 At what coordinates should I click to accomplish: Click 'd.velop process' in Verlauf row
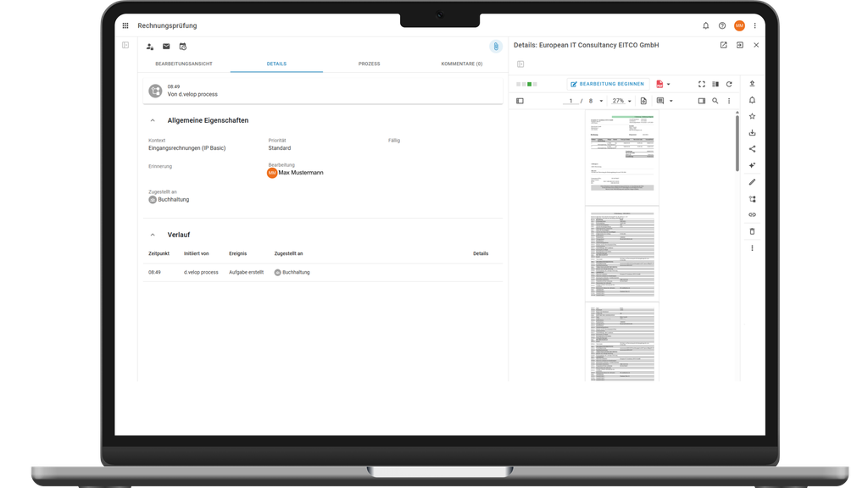click(x=201, y=272)
